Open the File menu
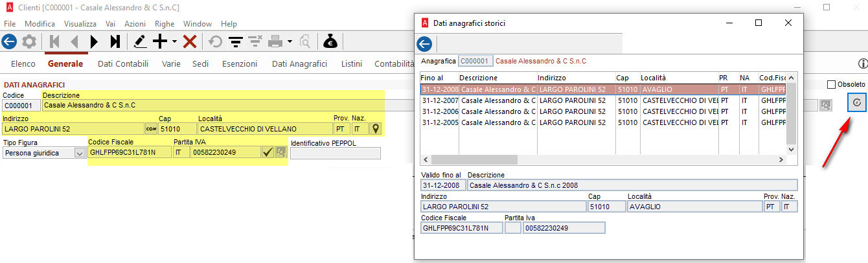 [10, 23]
